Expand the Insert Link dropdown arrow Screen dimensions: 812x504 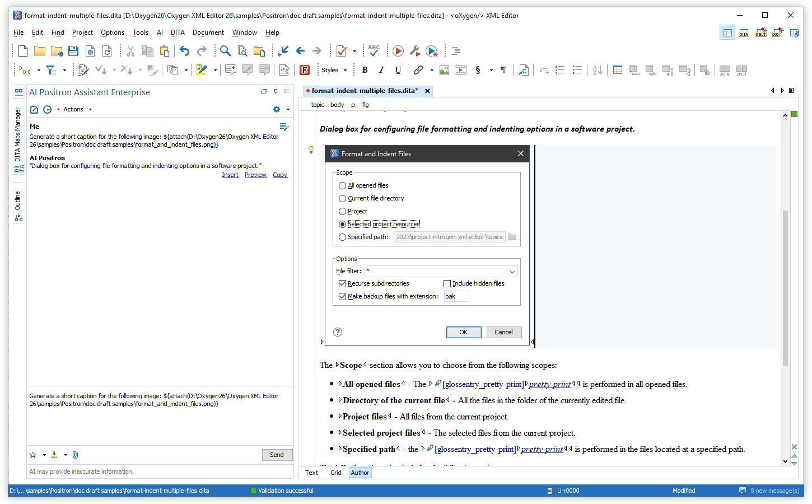(x=432, y=70)
